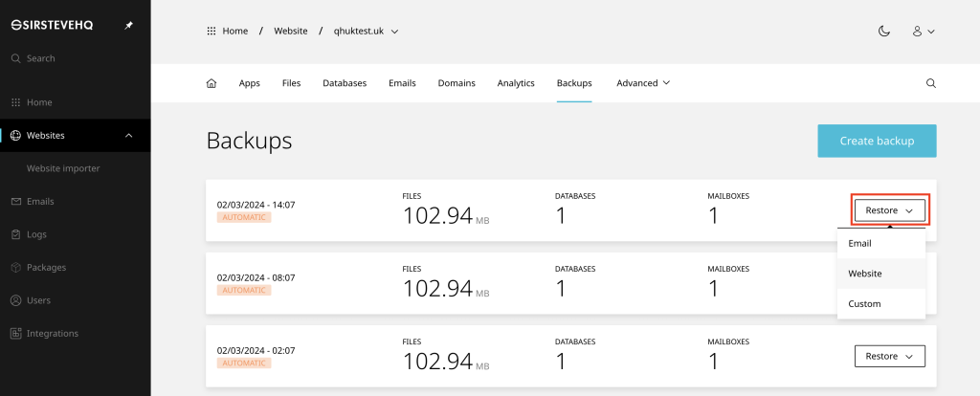
Task: Click the search icon in the tab bar
Action: 930,83
